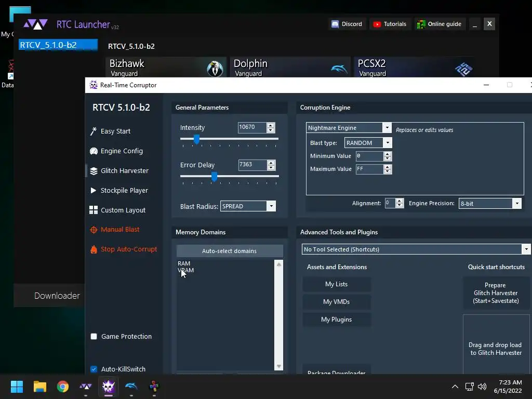Screen dimensions: 532x399
Task: Increase Alignment spinner value
Action: 400,201
